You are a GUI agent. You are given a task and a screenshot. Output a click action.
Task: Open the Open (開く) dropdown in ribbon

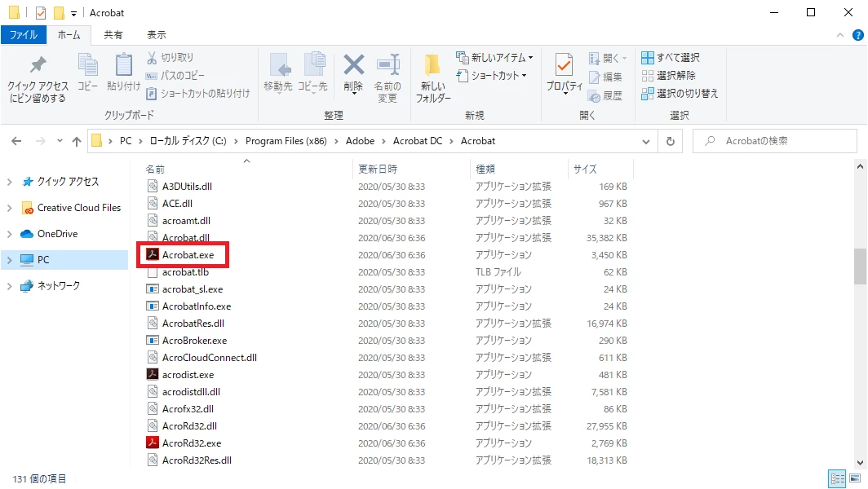[x=608, y=58]
